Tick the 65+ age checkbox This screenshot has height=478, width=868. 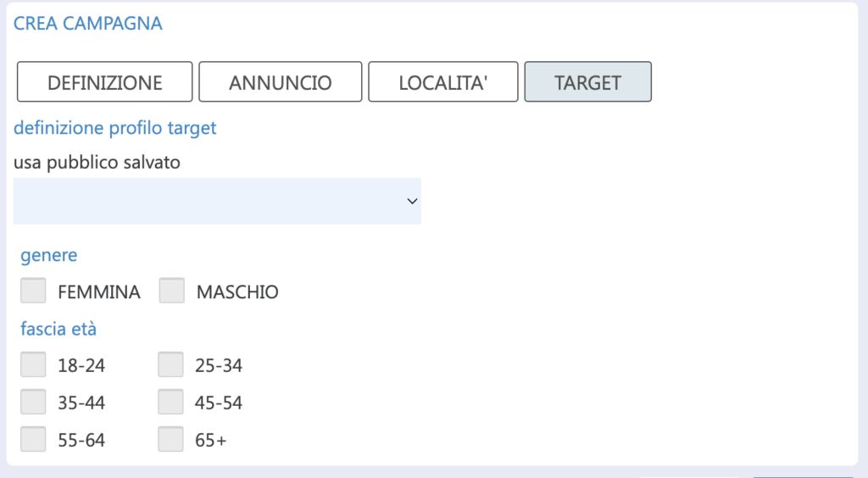pyautogui.click(x=170, y=439)
